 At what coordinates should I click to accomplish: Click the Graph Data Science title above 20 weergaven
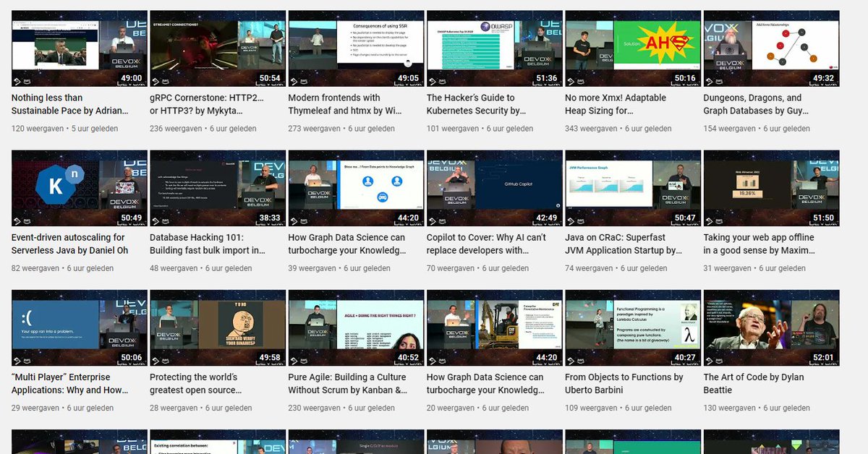(x=486, y=383)
